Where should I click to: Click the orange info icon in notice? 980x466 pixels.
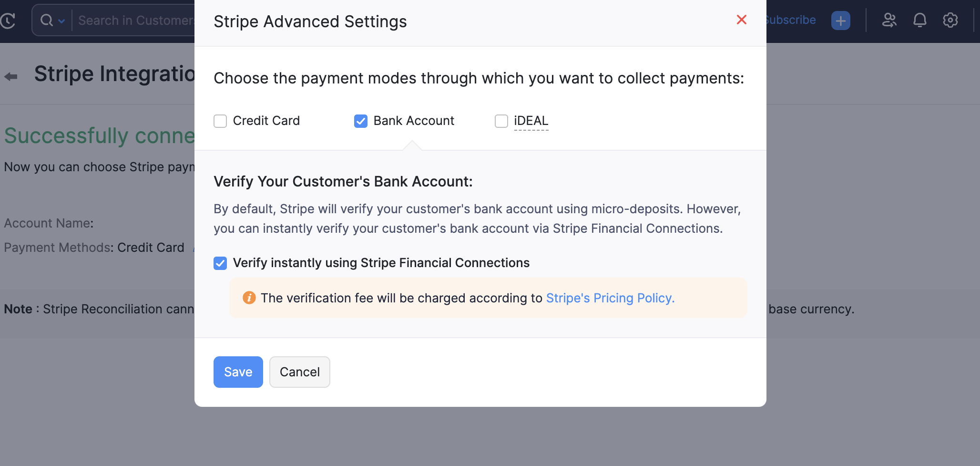(249, 298)
